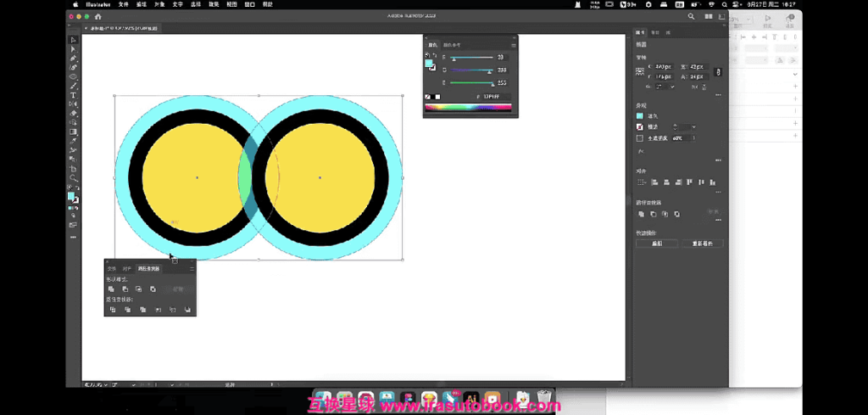Viewport: 868px width, 415px height.
Task: Open workspace switcher dropdown in app bar
Action: (721, 17)
